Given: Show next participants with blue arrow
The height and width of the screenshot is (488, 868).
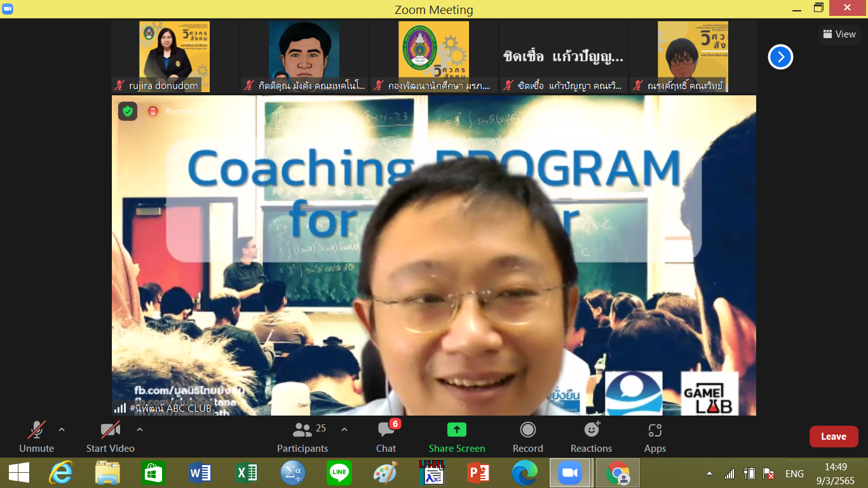Looking at the screenshot, I should click(780, 57).
